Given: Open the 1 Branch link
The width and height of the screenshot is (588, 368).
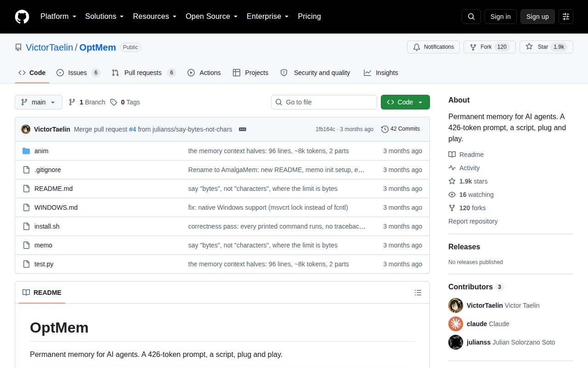Looking at the screenshot, I should click(87, 102).
